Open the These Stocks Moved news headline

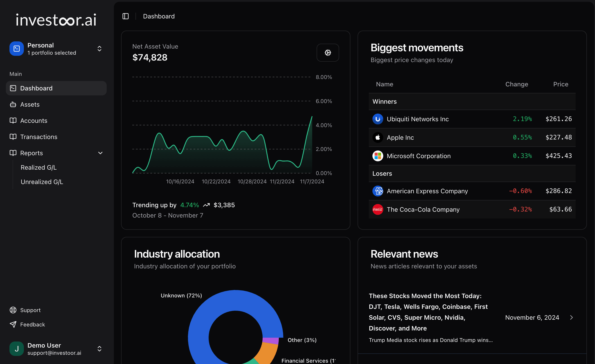pyautogui.click(x=428, y=312)
